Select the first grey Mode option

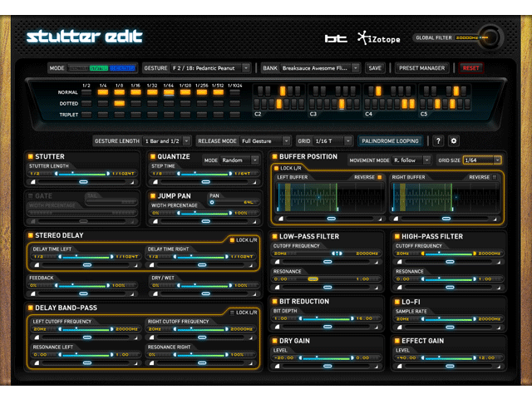click(78, 68)
